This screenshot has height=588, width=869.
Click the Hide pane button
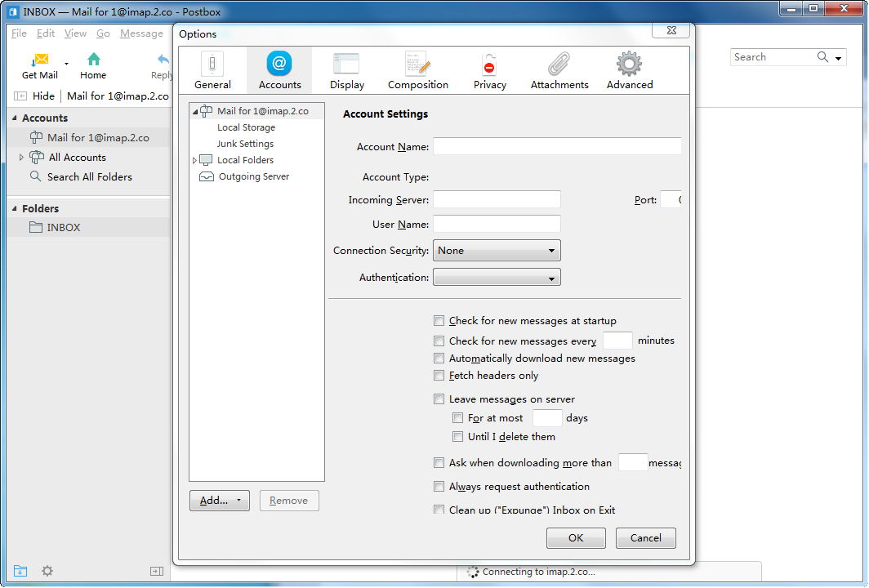pyautogui.click(x=34, y=96)
